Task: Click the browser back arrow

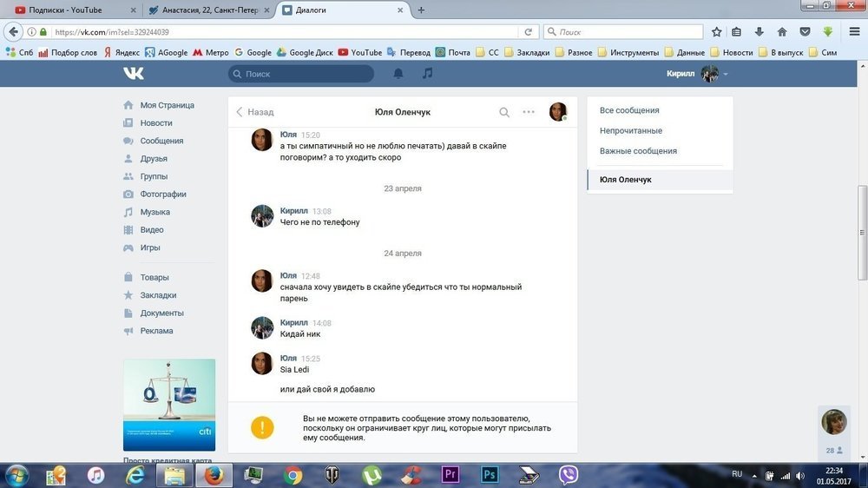Action: pyautogui.click(x=13, y=32)
